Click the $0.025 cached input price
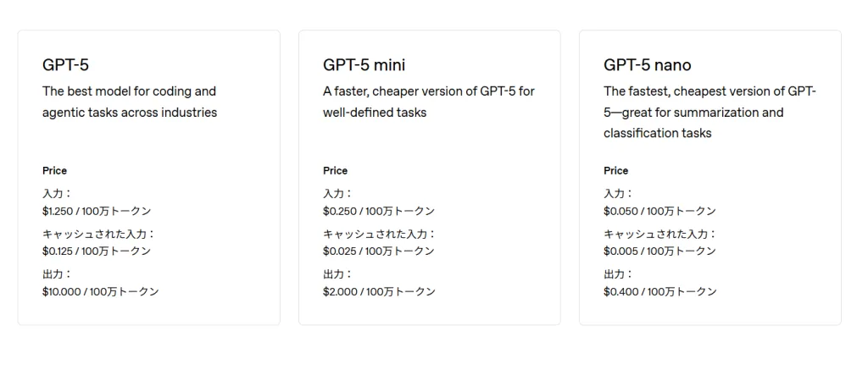The image size is (868, 381). pyautogui.click(x=379, y=251)
